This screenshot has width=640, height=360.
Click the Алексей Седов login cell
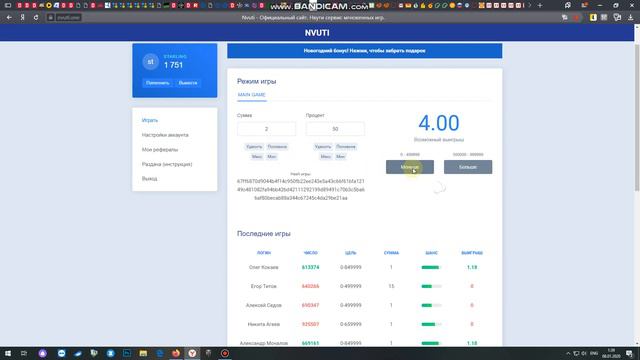[264, 305]
